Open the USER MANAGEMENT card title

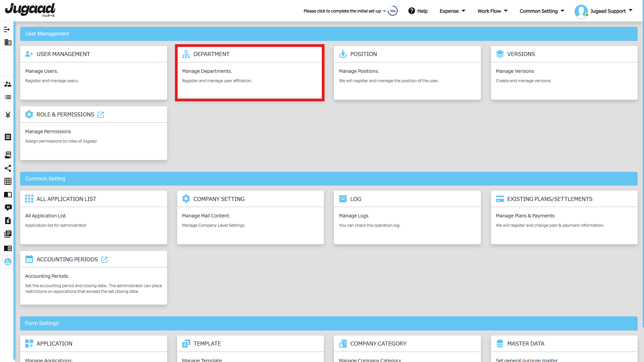click(x=63, y=54)
